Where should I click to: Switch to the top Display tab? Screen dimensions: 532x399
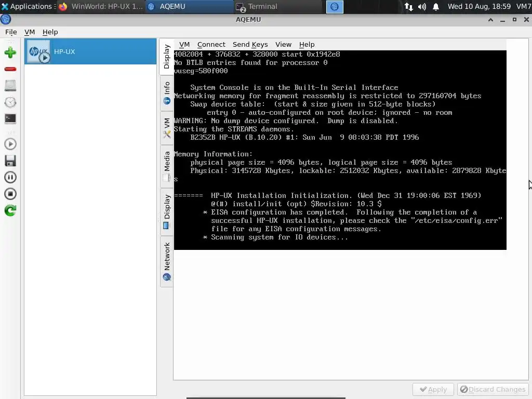[x=167, y=57]
